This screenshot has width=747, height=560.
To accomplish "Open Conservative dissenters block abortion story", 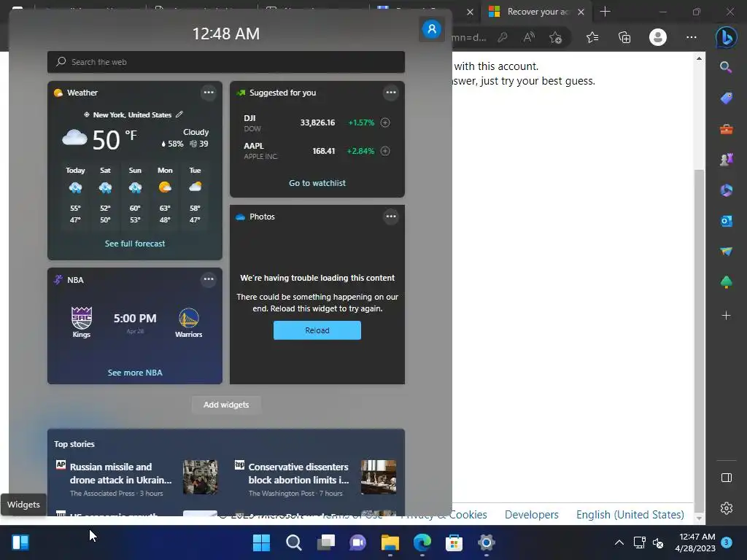I will tap(298, 473).
